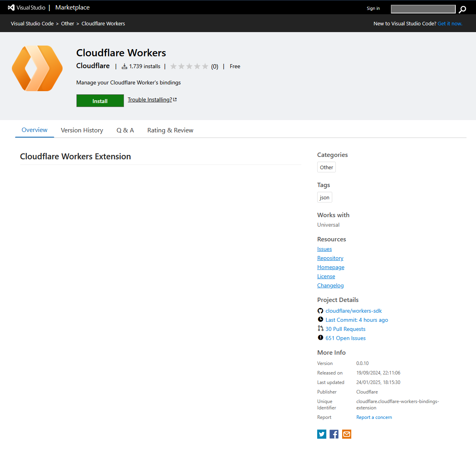Select the json tag

coord(325,197)
